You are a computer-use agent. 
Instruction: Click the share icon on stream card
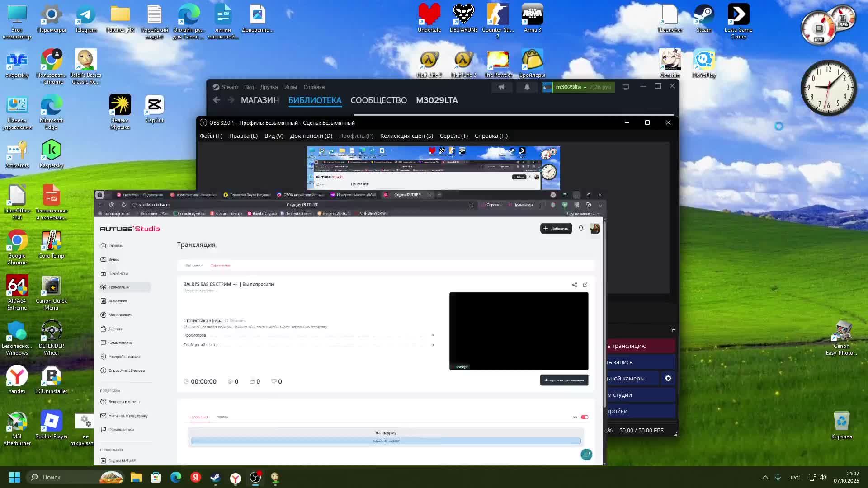click(574, 285)
